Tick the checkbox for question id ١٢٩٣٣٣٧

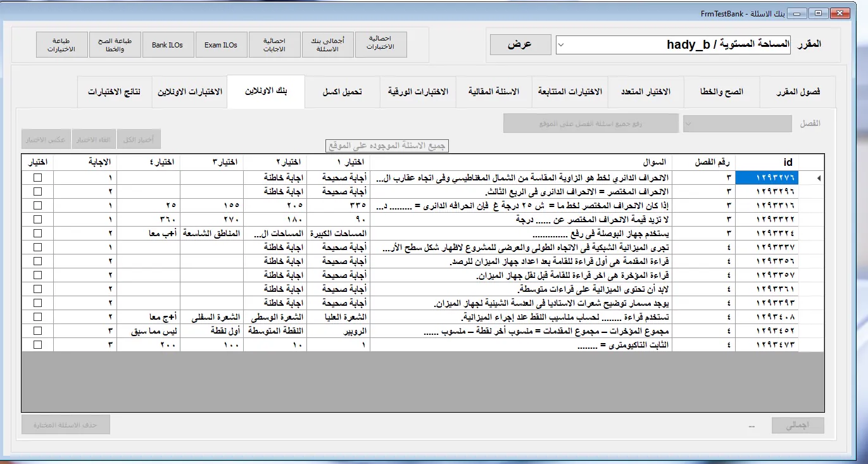(x=37, y=248)
